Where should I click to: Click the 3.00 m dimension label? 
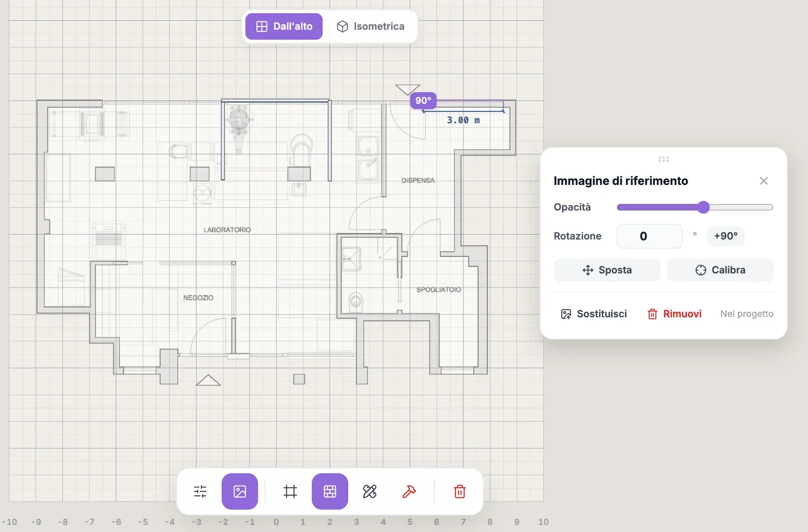tap(463, 120)
